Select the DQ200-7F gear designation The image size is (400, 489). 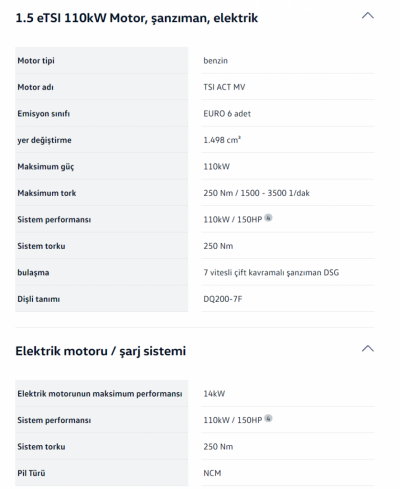tap(223, 299)
